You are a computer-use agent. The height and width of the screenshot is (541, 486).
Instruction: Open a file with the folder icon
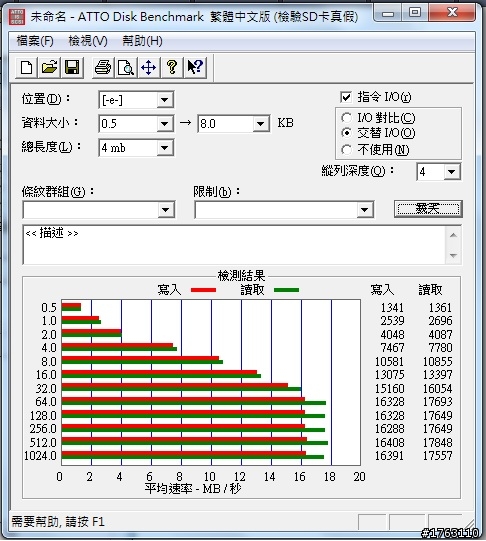(49, 67)
